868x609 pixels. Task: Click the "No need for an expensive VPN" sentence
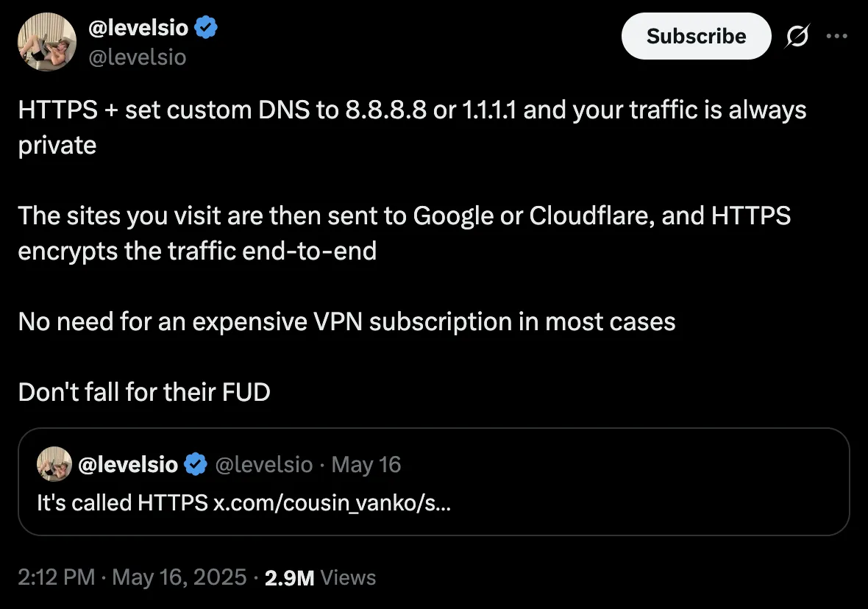coord(346,321)
